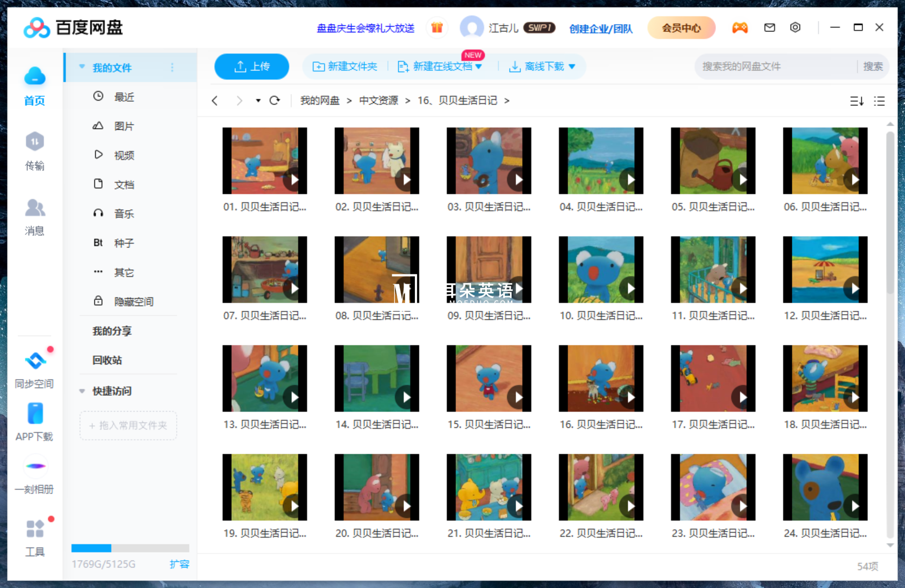Viewport: 905px width, 588px height.
Task: Open the Tools (工具) sidebar icon
Action: (x=35, y=537)
